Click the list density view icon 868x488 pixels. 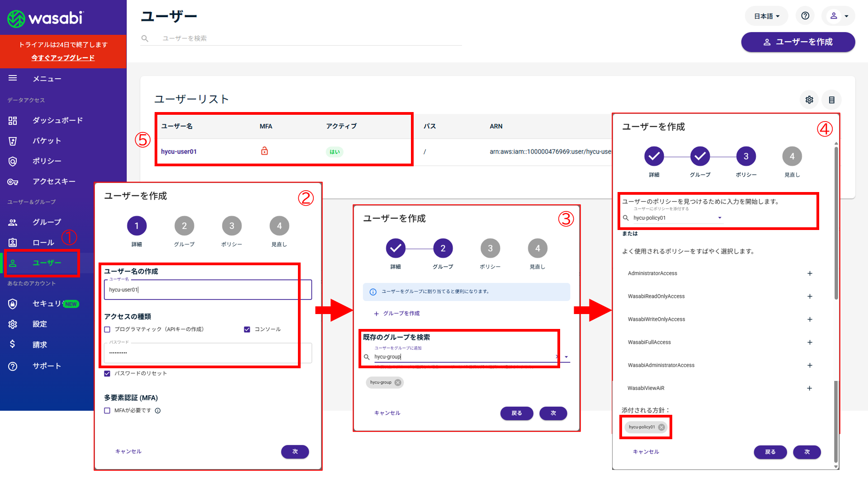831,100
